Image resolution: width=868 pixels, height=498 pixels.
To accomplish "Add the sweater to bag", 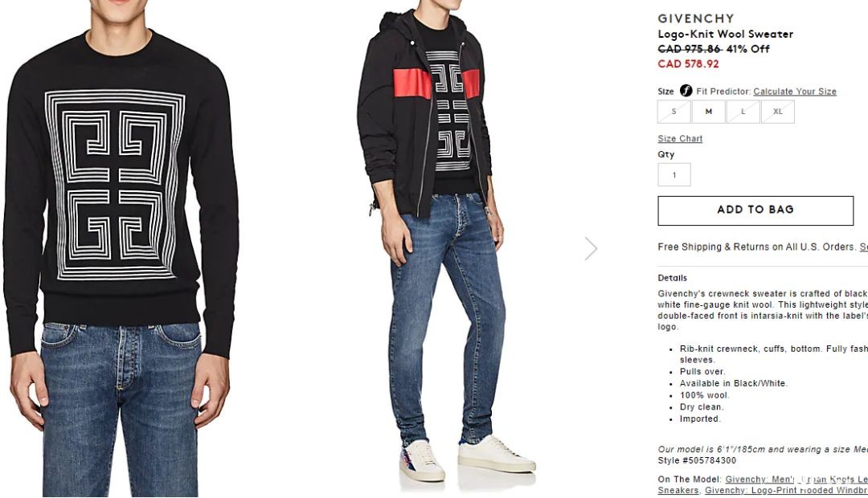I will [755, 210].
